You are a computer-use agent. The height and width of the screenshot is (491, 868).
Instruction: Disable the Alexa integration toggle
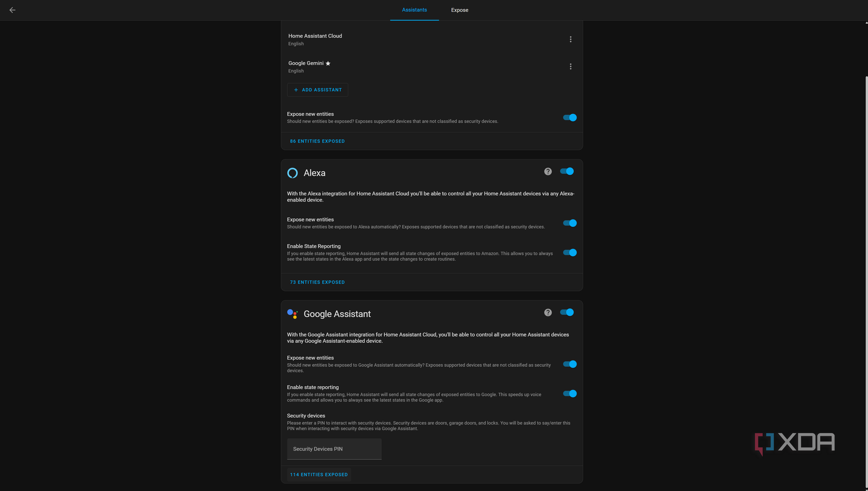(x=567, y=171)
